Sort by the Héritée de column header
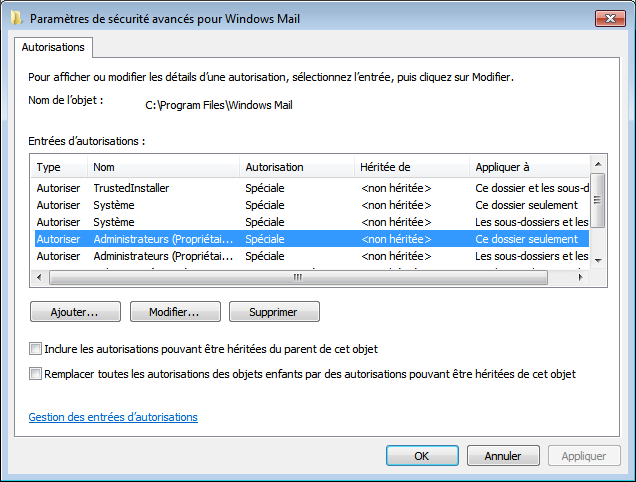The width and height of the screenshot is (636, 482). tap(412, 167)
